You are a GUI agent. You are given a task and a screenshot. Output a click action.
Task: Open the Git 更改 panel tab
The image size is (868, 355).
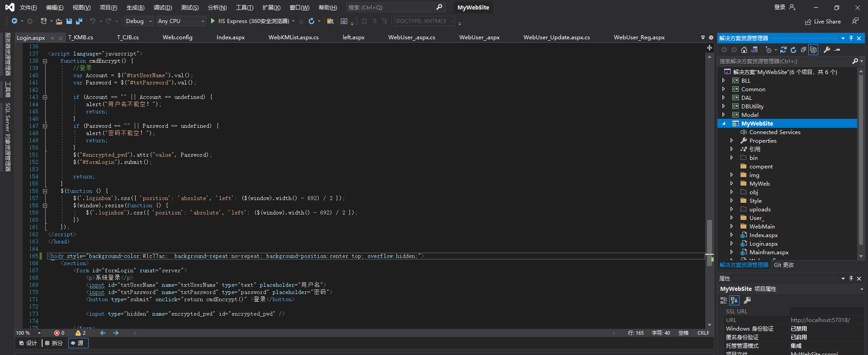783,265
